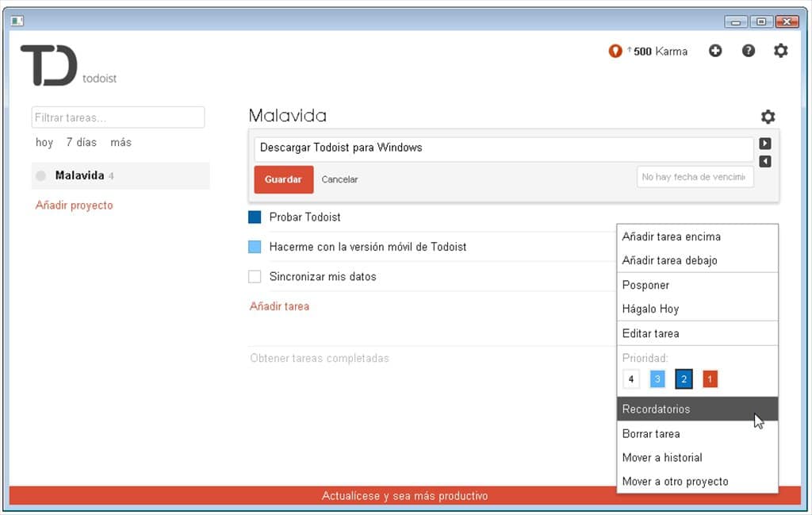Click the Todoist TD logo
The height and width of the screenshot is (515, 812).
(49, 65)
